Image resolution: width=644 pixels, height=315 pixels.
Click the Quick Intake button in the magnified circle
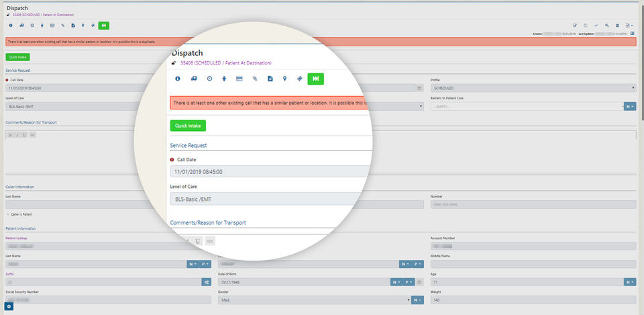pyautogui.click(x=188, y=126)
